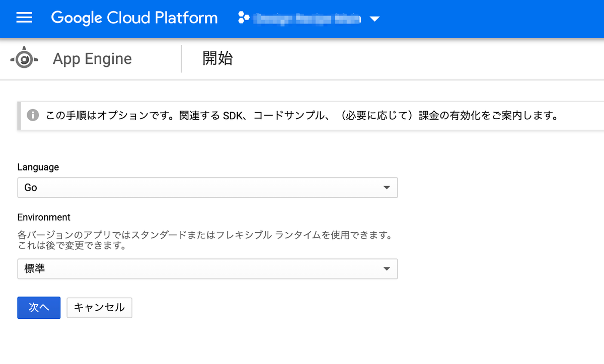
Task: Click the blurred project name in header
Action: point(307,19)
